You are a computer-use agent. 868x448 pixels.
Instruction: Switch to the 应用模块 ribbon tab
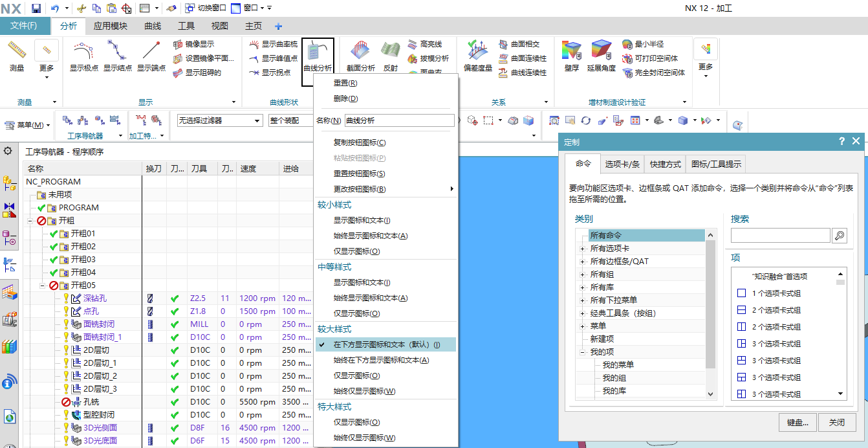[110, 26]
